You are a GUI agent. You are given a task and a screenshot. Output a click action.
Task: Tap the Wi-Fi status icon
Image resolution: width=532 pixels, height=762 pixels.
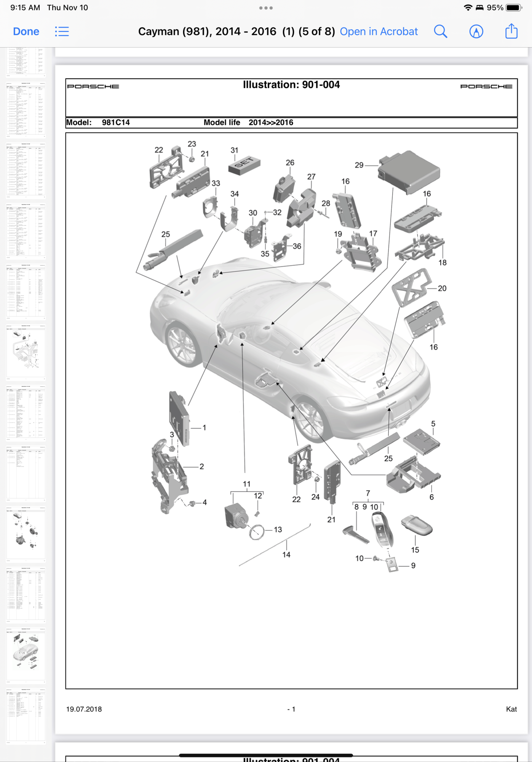pos(468,8)
